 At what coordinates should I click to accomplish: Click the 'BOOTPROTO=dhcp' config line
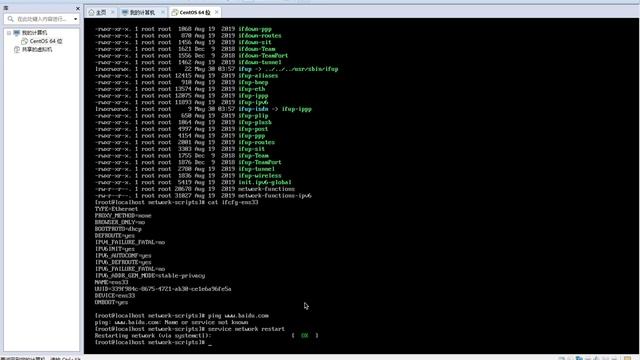coord(118,229)
